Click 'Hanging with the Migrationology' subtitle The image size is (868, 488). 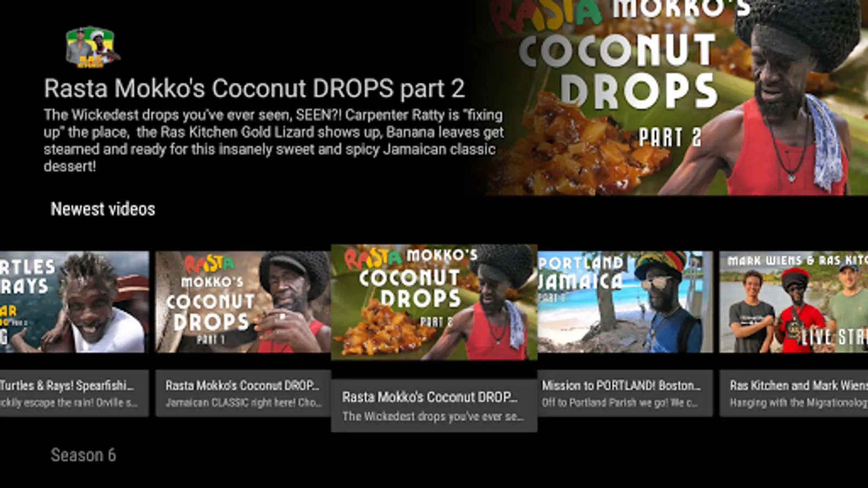(x=799, y=403)
